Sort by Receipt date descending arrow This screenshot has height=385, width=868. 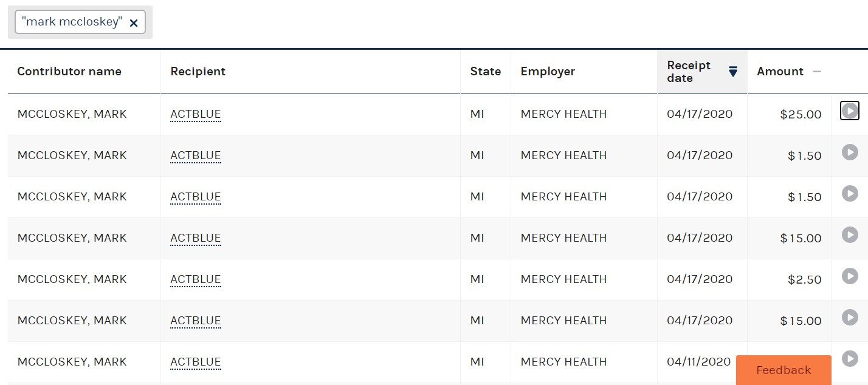(x=733, y=72)
